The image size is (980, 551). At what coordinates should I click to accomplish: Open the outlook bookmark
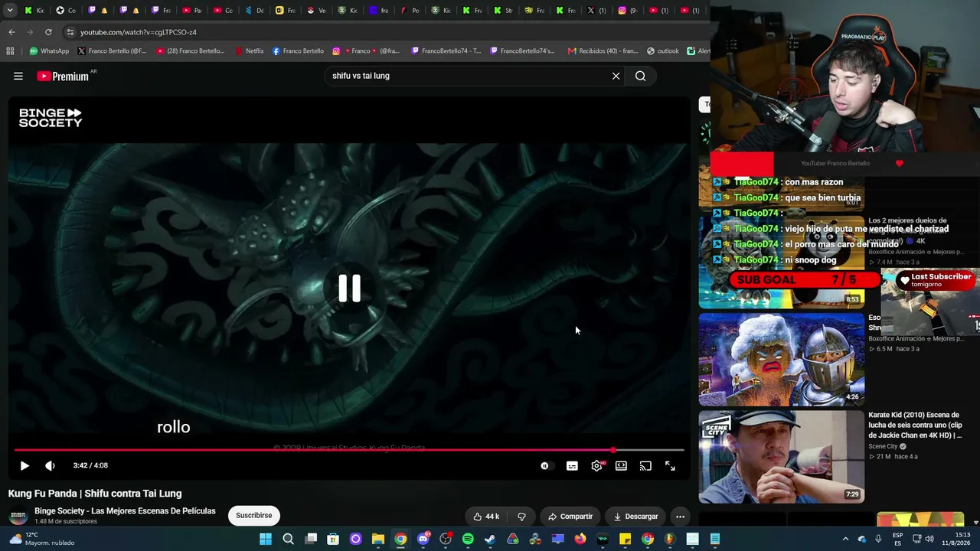tap(663, 51)
